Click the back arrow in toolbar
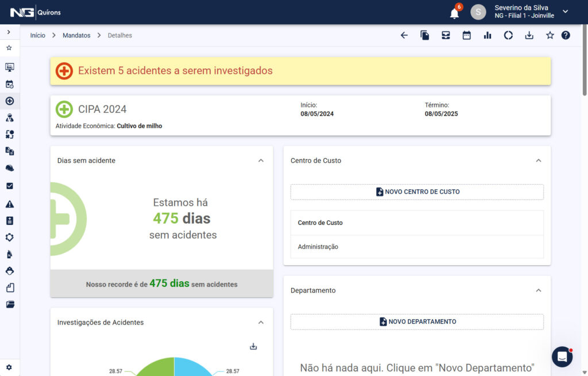 (404, 35)
